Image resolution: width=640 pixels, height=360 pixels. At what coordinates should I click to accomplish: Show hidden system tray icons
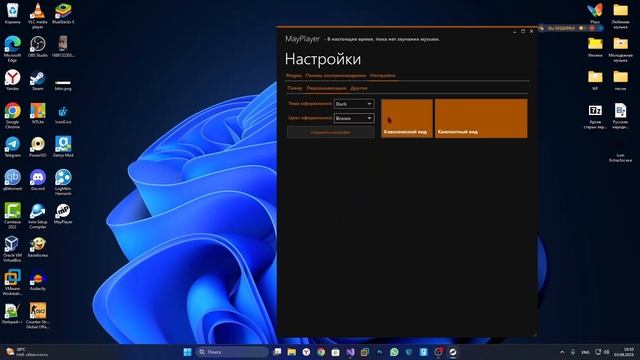pyautogui.click(x=562, y=352)
